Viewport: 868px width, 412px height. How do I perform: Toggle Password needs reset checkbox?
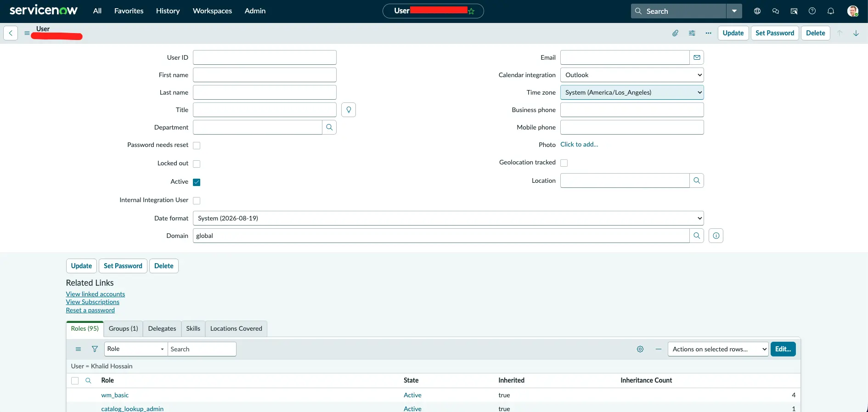coord(197,146)
